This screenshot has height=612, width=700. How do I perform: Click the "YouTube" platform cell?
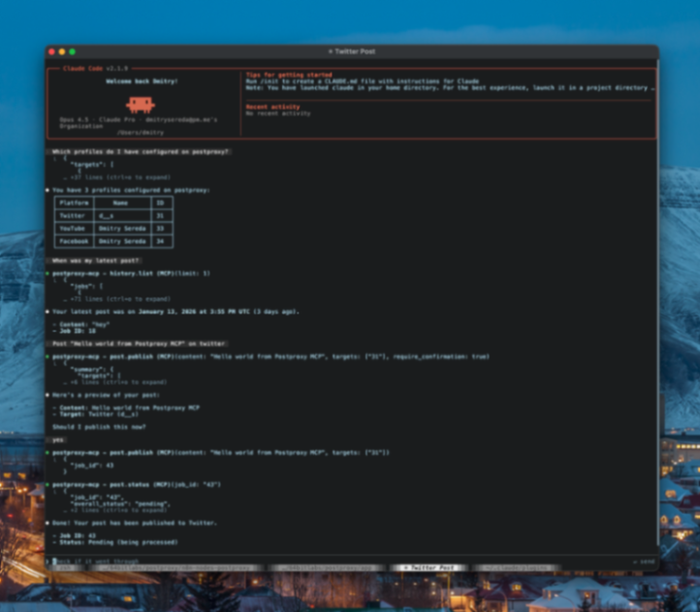click(73, 228)
